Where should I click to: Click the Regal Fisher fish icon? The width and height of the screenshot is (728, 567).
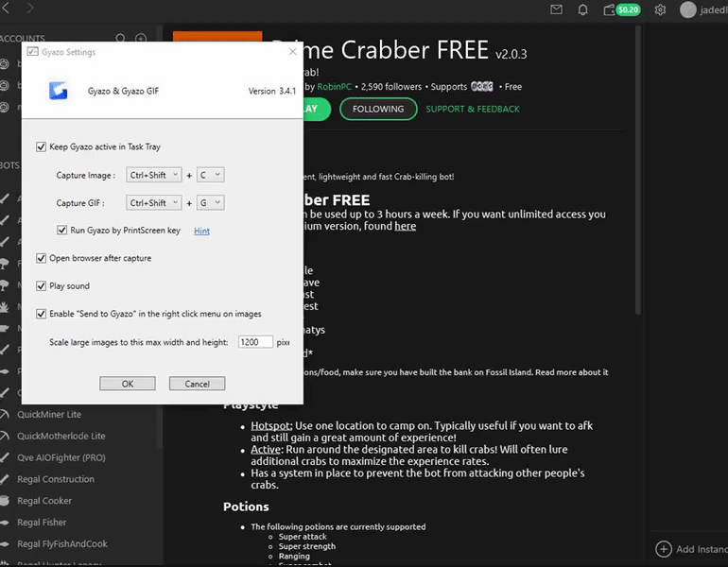5,522
